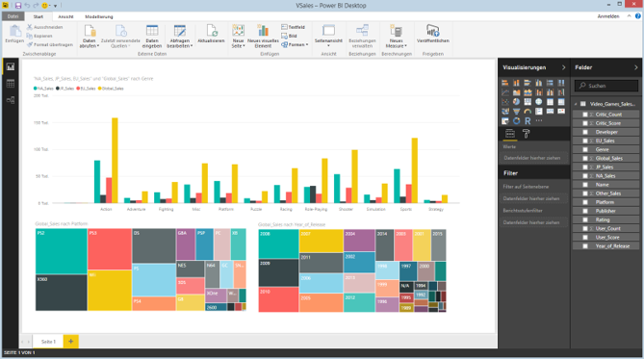Click the Save icon in title bar
644x359 pixels.
[18, 6]
